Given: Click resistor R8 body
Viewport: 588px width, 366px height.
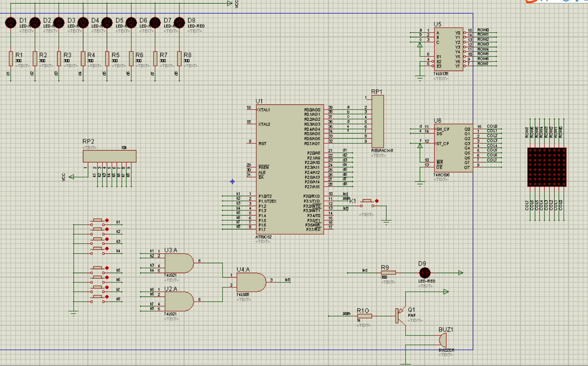Looking at the screenshot, I should pos(179,58).
